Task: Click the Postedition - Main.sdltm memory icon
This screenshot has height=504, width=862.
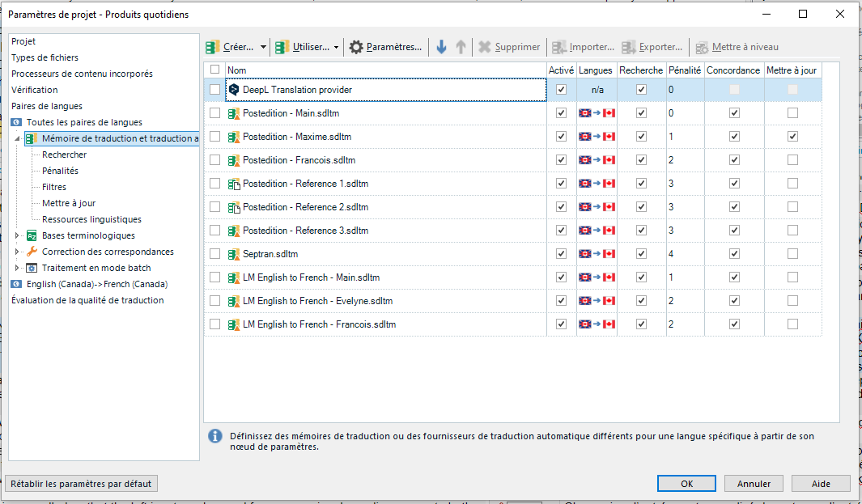Action: pyautogui.click(x=234, y=113)
